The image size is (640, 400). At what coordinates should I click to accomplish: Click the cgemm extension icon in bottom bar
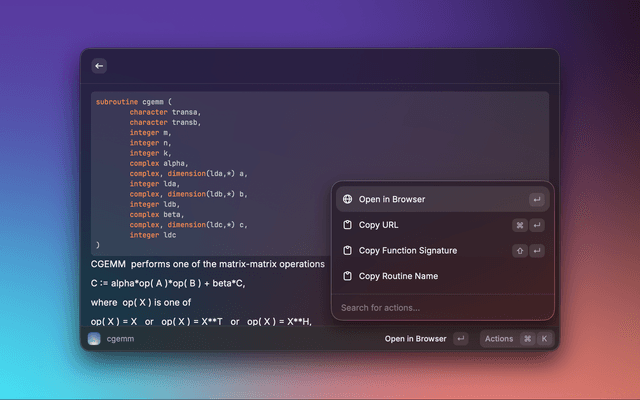tap(94, 339)
